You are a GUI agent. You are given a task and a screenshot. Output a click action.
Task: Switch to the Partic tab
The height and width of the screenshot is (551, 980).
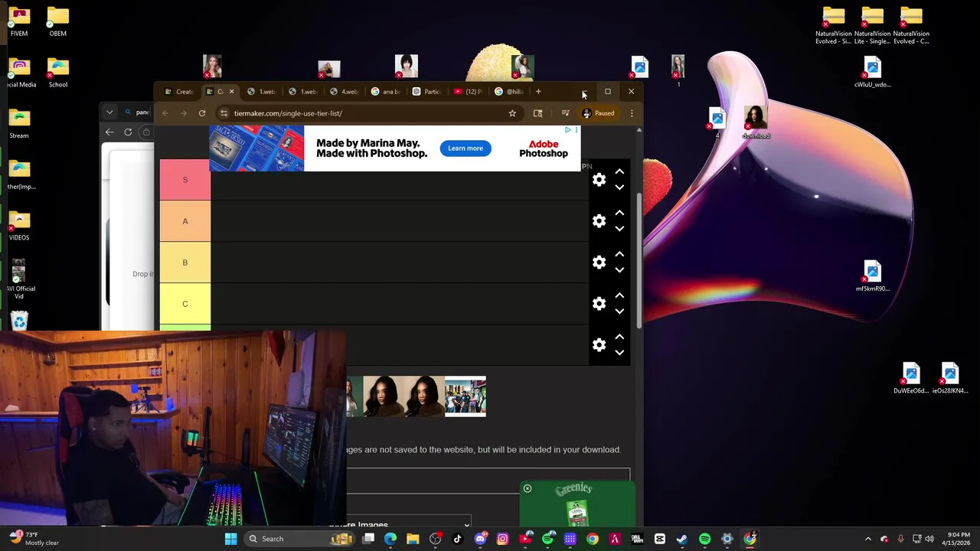(426, 92)
